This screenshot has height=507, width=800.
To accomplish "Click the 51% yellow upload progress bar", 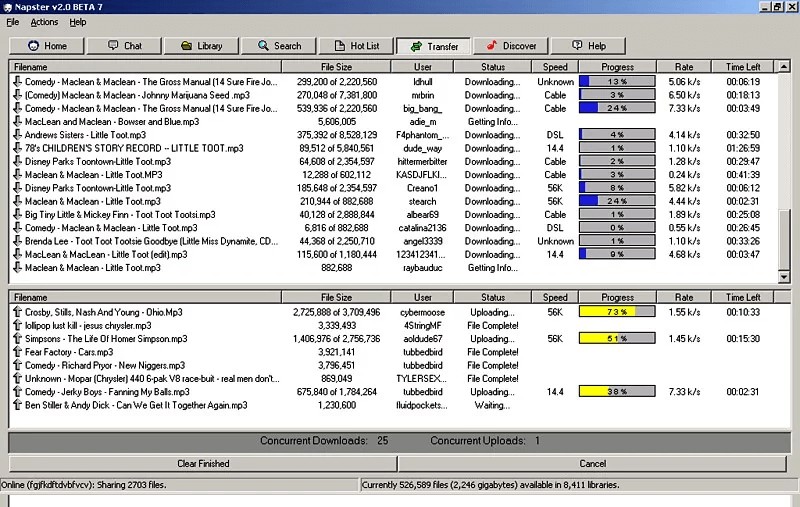I will 617,338.
